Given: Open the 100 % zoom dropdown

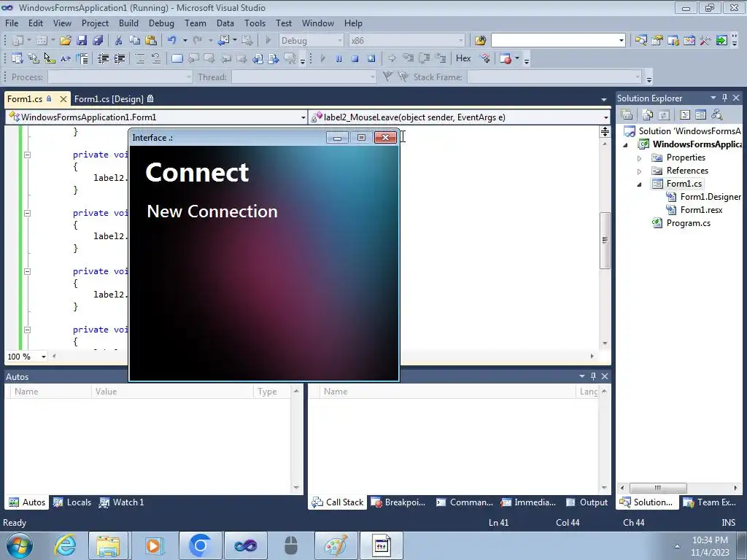Looking at the screenshot, I should coord(43,357).
